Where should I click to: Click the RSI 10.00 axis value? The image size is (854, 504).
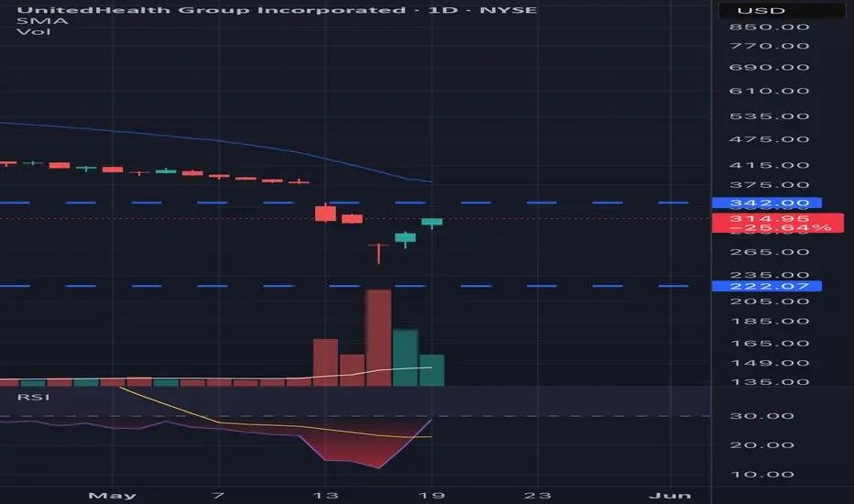pos(761,475)
